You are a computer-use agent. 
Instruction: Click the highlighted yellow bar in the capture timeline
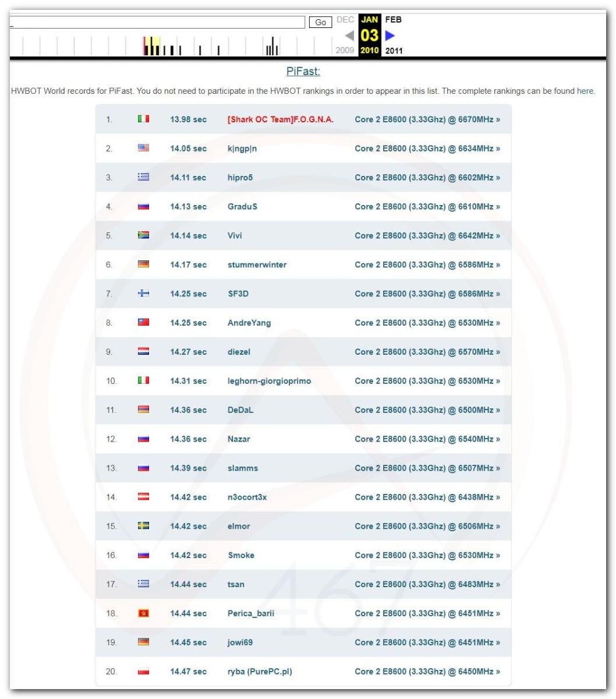tap(151, 47)
